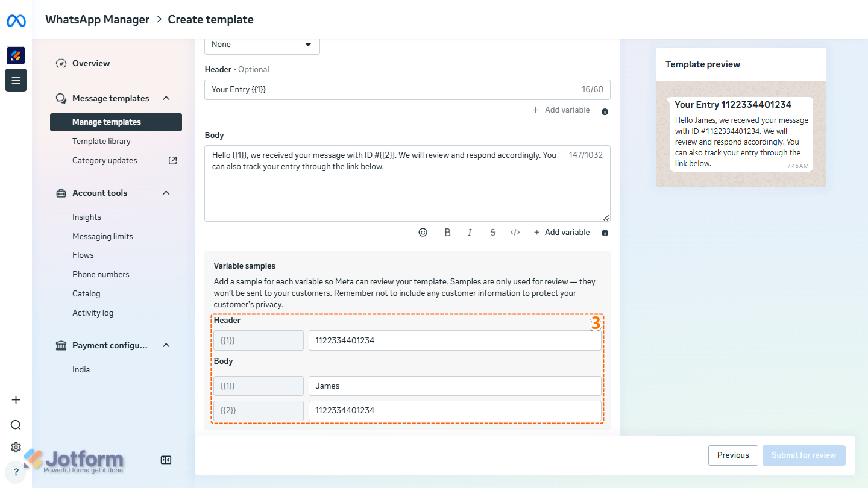The width and height of the screenshot is (868, 488).
Task: Open the Overview page
Action: tap(91, 63)
